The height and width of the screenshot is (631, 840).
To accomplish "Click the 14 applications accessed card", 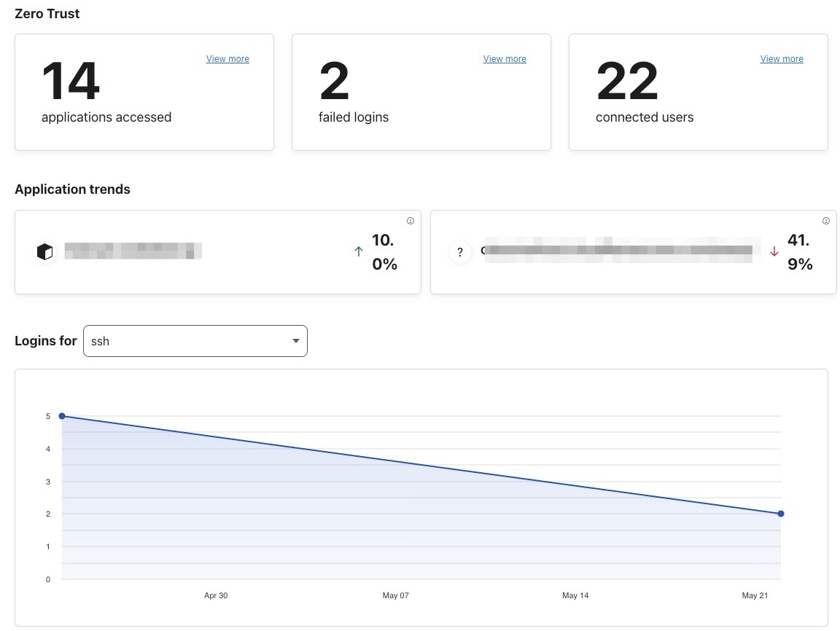I will pyautogui.click(x=144, y=92).
